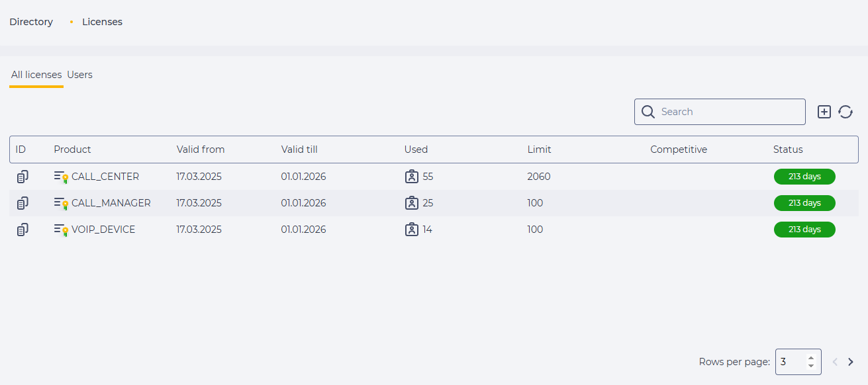Increase rows per page with up arrow
Image resolution: width=868 pixels, height=385 pixels.
811,358
